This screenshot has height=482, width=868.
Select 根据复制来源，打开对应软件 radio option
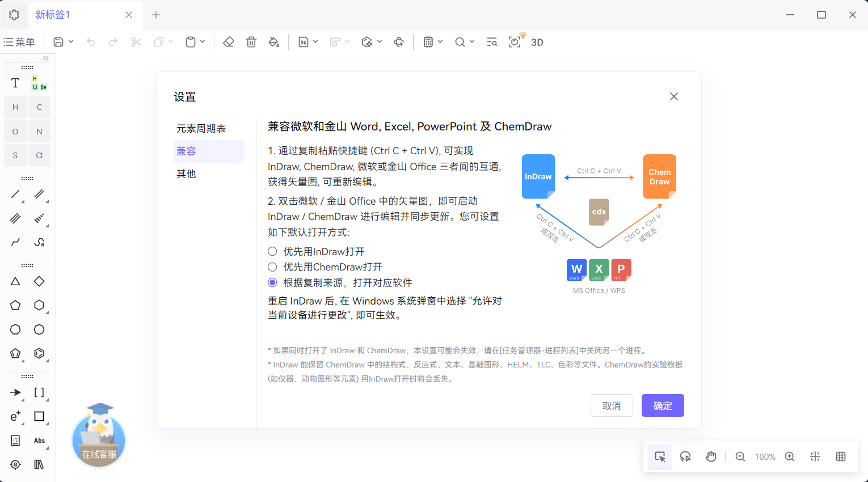[x=272, y=282]
